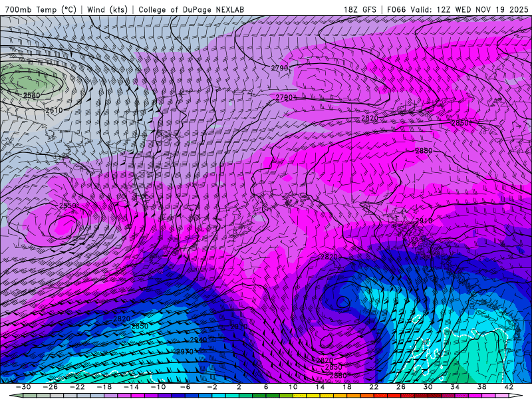Click the 42 colorbar value
Screen dimensions: 532x399
[509, 387]
